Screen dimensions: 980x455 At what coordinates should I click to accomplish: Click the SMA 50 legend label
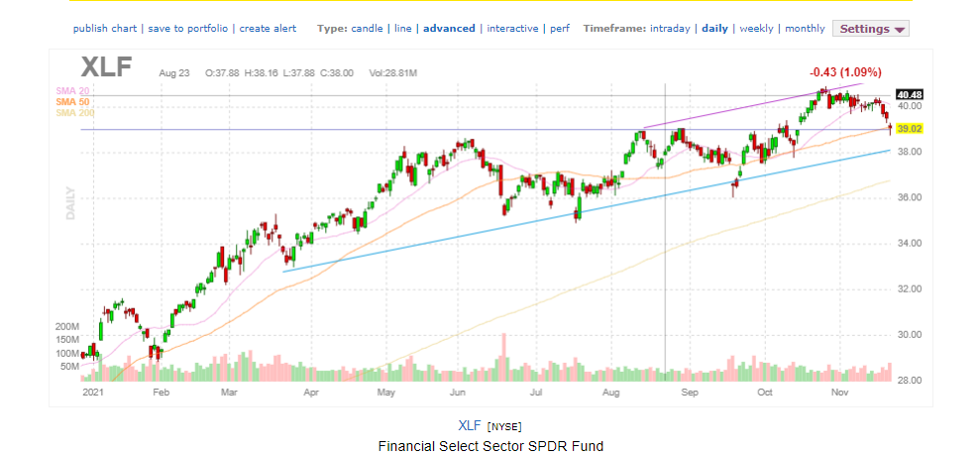71,102
